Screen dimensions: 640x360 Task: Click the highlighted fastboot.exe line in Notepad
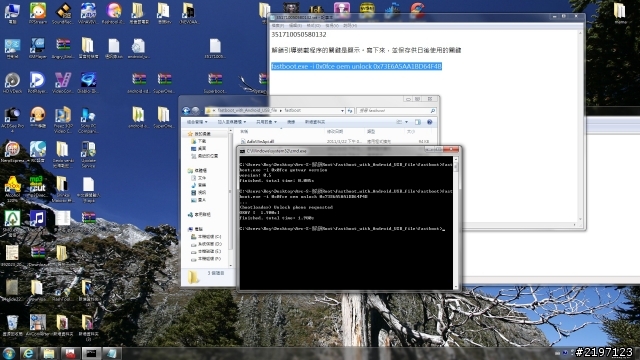356,66
